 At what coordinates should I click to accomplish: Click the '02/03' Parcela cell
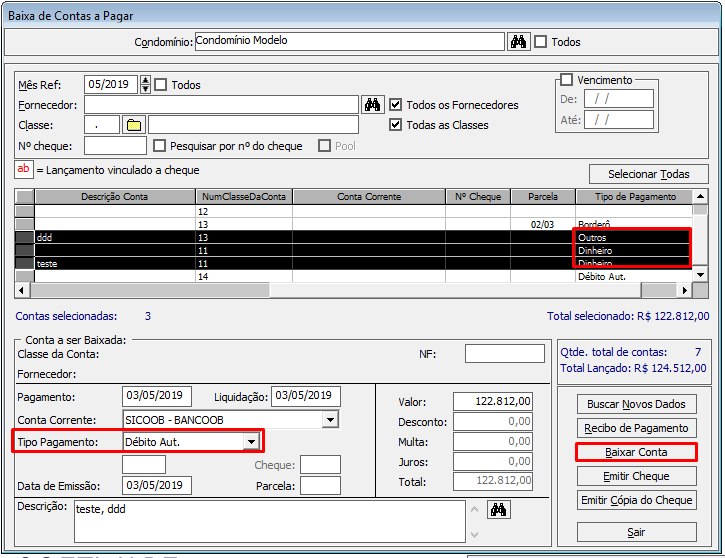click(x=543, y=225)
